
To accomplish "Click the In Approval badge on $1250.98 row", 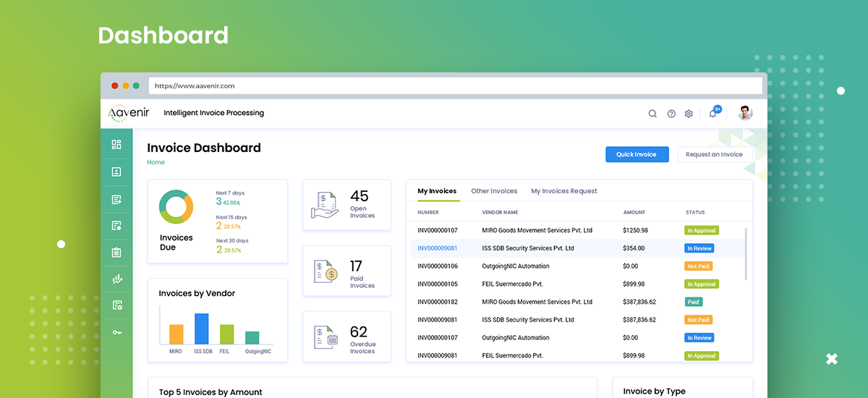I will click(702, 230).
